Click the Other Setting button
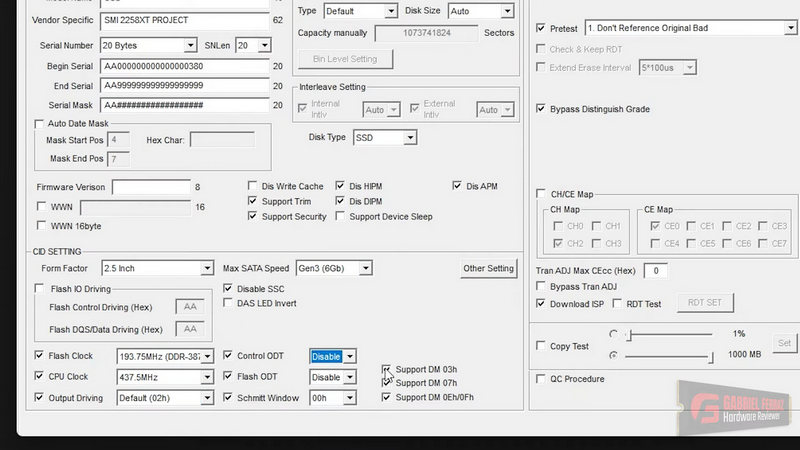This screenshot has width=800, height=450. point(488,268)
